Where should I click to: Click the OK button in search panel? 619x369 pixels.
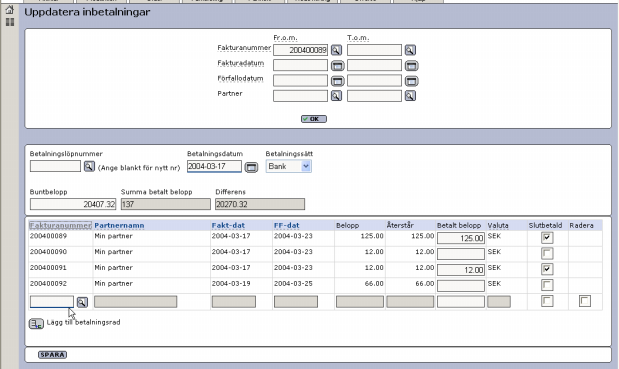314,119
